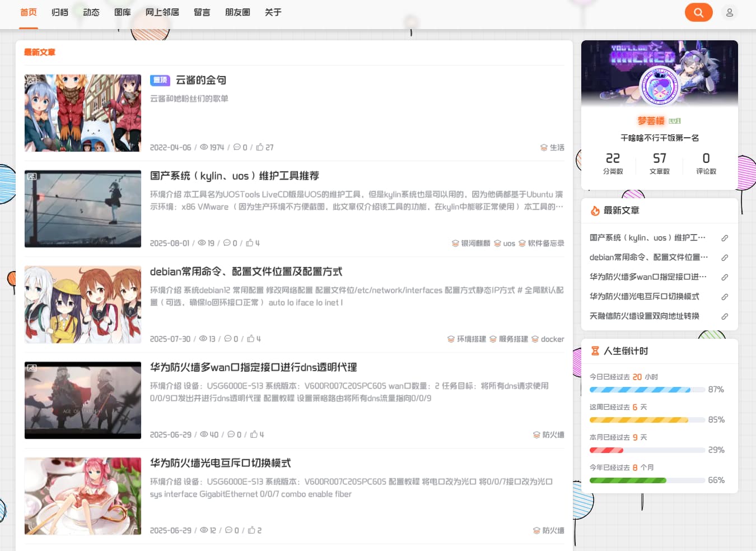Click comment icon on debian常用命令 post
Screen dimensions: 756x551
[x=228, y=339]
